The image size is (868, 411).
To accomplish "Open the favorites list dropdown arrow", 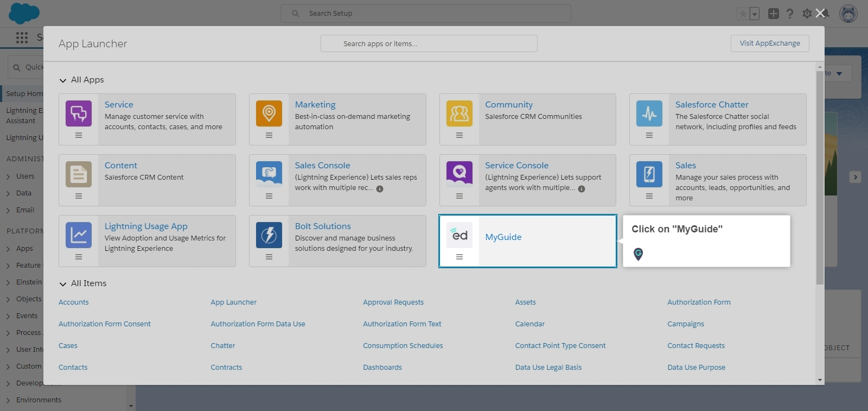I will (754, 14).
